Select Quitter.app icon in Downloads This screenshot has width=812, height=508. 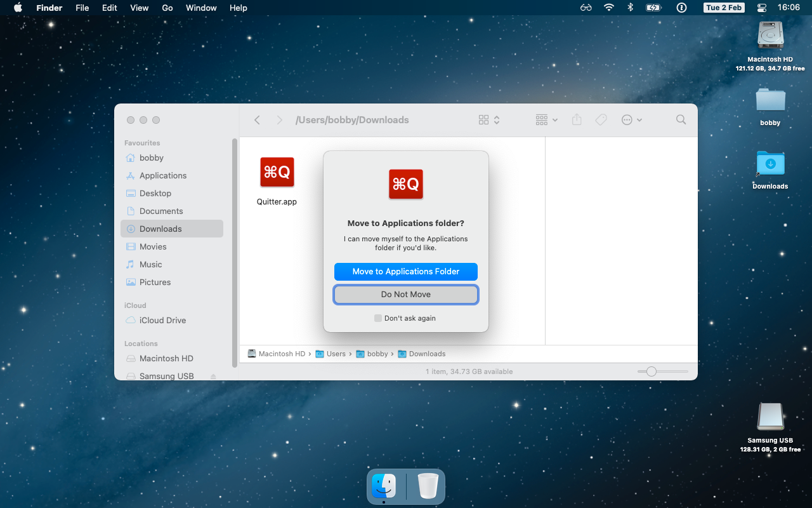[277, 173]
